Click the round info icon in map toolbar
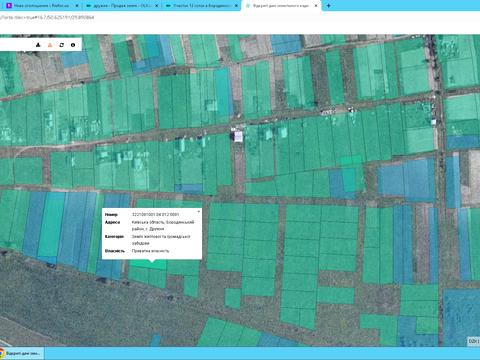Viewport: 480px width, 360px height. click(73, 45)
